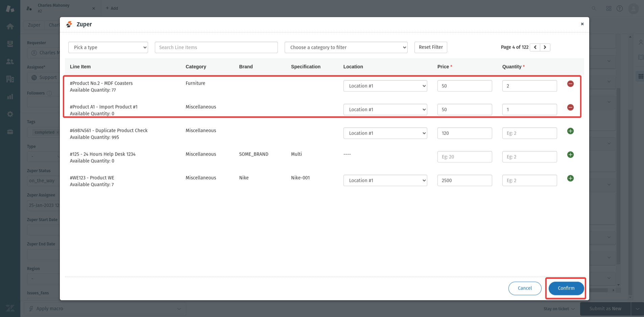Viewport: 644px width, 317px height.
Task: Expand Submit as New options arrow
Action: pyautogui.click(x=637, y=309)
